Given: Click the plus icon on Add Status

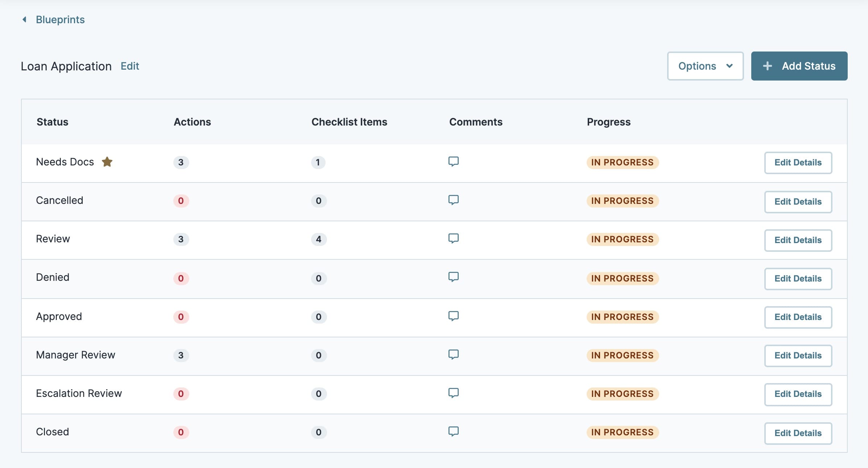Looking at the screenshot, I should [767, 66].
